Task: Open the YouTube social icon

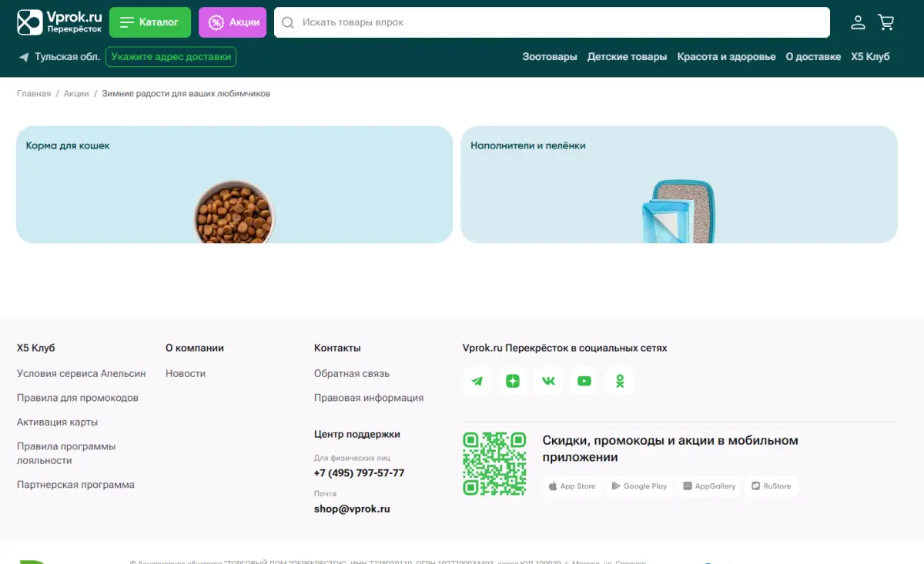Action: click(x=584, y=381)
